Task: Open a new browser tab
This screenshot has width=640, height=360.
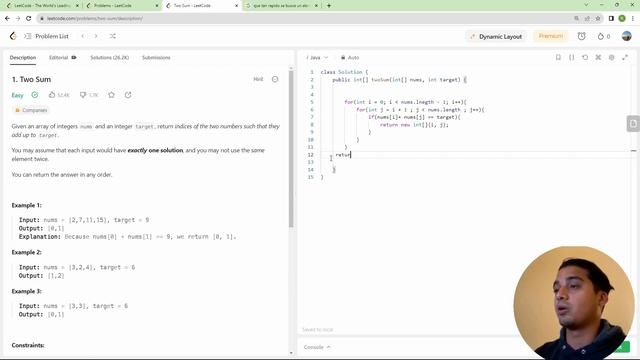Action: coord(329,6)
